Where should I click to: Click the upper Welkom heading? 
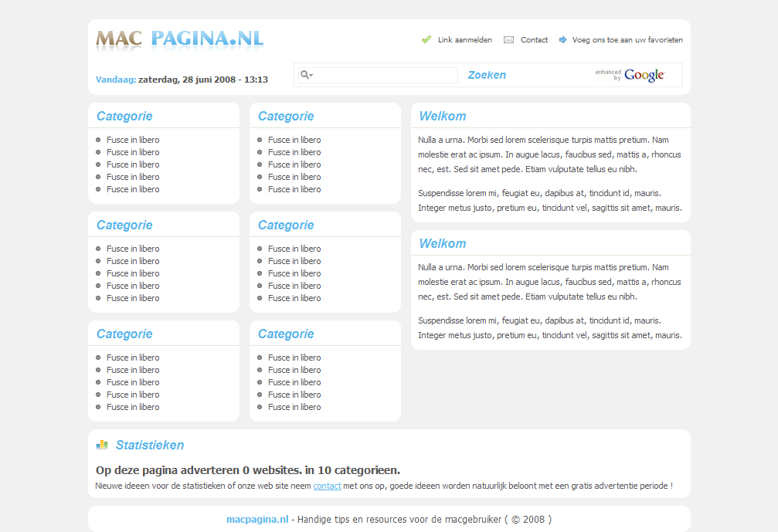443,116
